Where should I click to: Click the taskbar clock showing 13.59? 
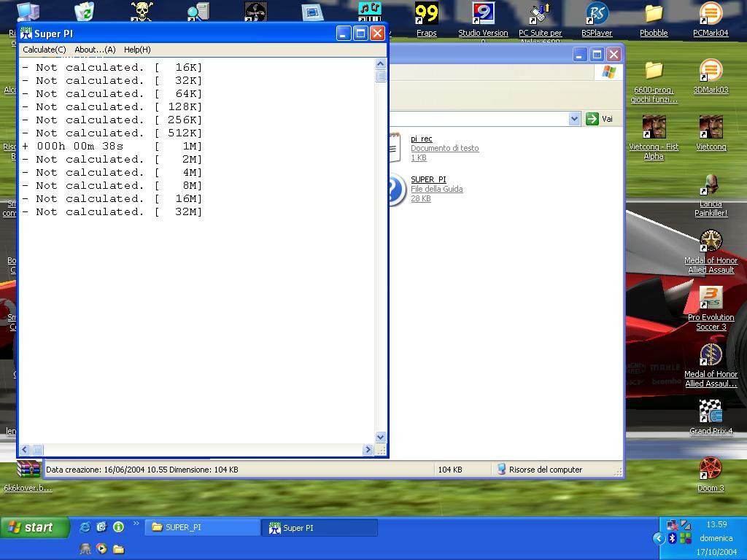pyautogui.click(x=716, y=524)
